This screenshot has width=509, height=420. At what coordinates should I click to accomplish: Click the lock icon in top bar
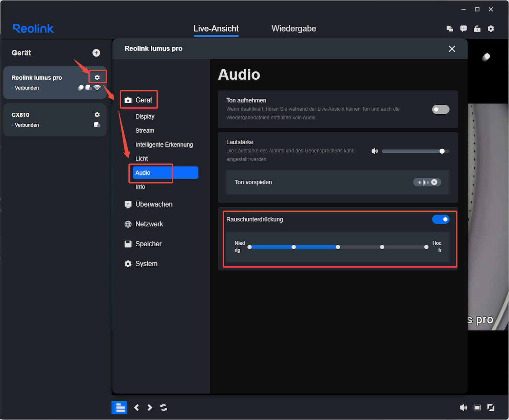477,28
